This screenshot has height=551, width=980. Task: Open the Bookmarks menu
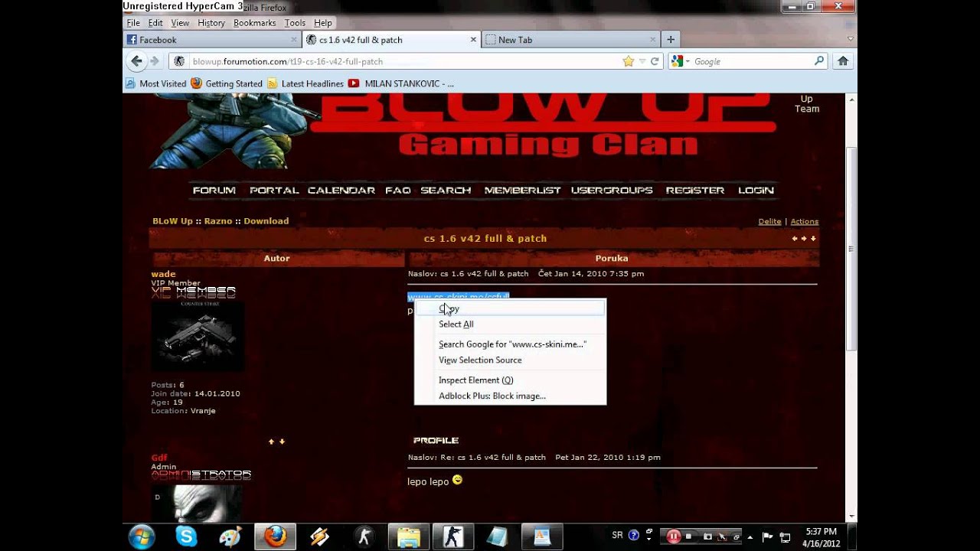coord(255,23)
